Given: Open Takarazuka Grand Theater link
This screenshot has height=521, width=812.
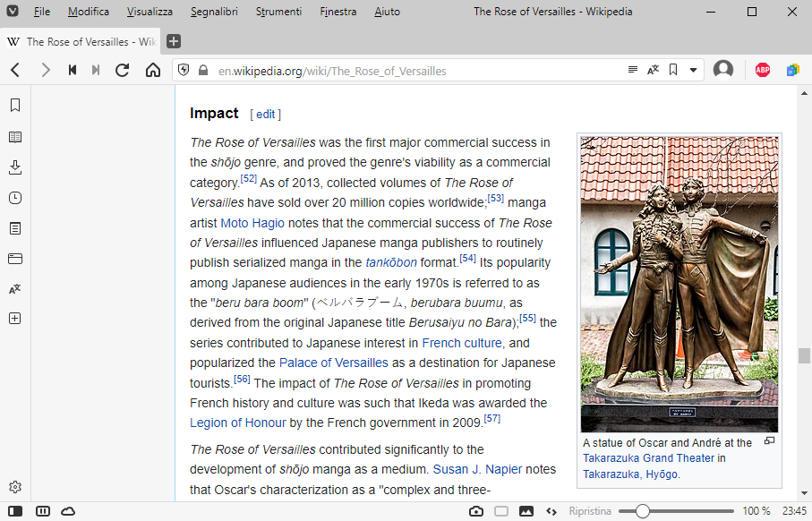Looking at the screenshot, I should [x=649, y=458].
